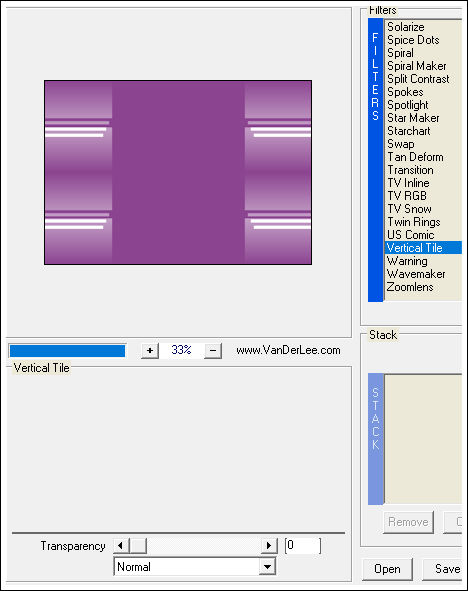Click the Save button
This screenshot has width=468, height=591.
pyautogui.click(x=445, y=569)
